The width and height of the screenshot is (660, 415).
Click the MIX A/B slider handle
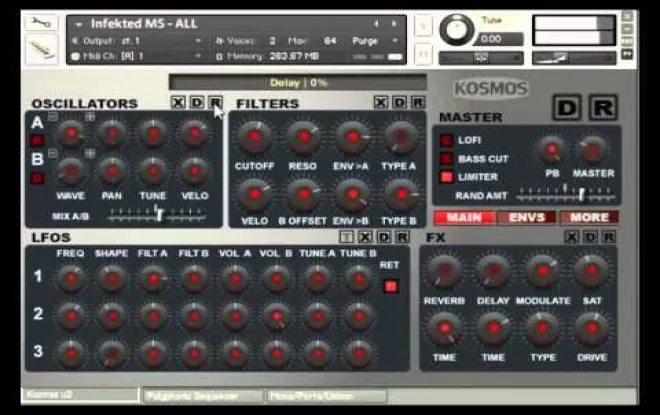[x=159, y=214]
